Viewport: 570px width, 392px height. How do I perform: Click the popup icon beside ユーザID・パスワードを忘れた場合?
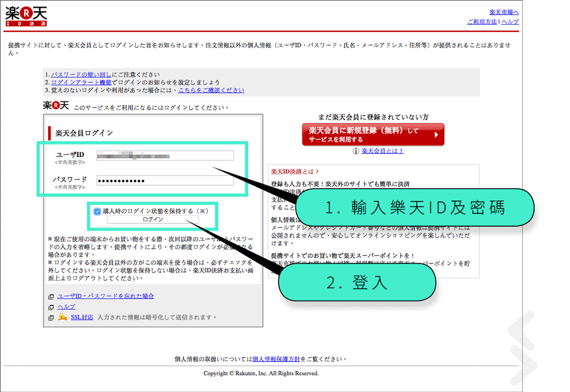coord(51,297)
